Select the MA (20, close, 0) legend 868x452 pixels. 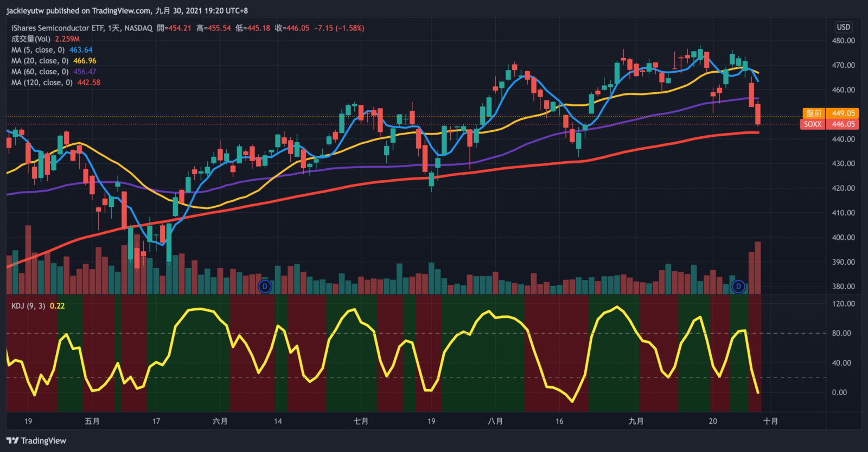pos(40,61)
